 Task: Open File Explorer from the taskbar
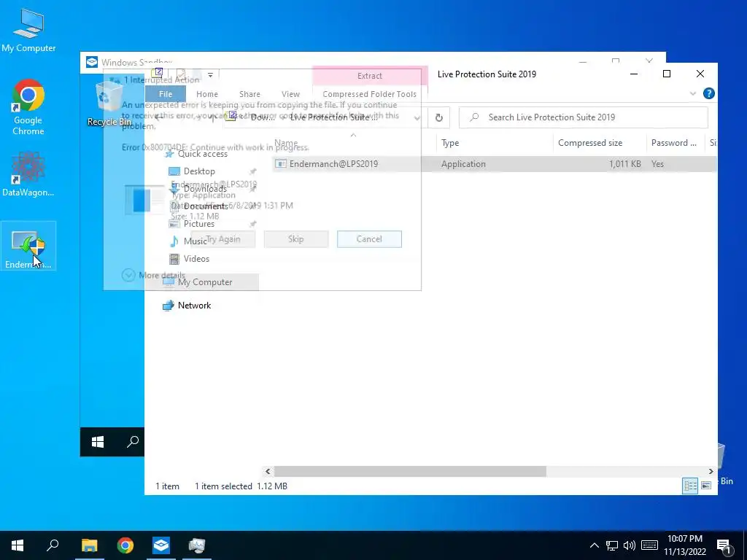click(89, 545)
